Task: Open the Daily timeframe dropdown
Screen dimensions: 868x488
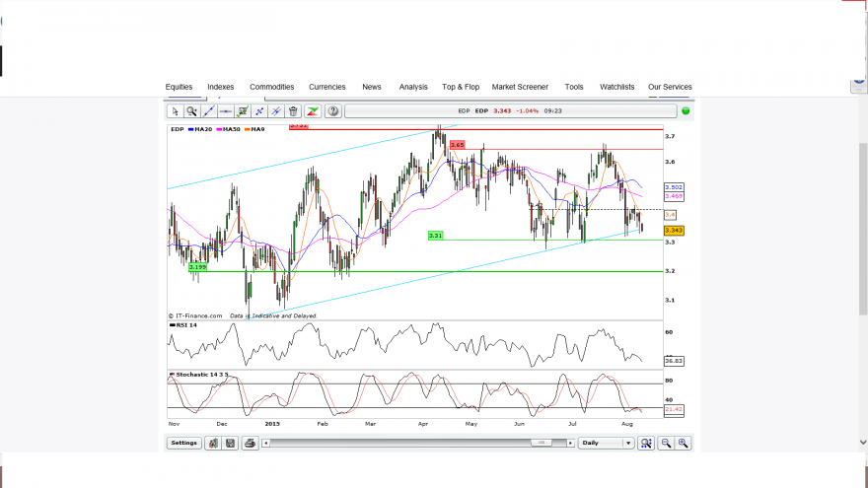Action: pos(606,444)
